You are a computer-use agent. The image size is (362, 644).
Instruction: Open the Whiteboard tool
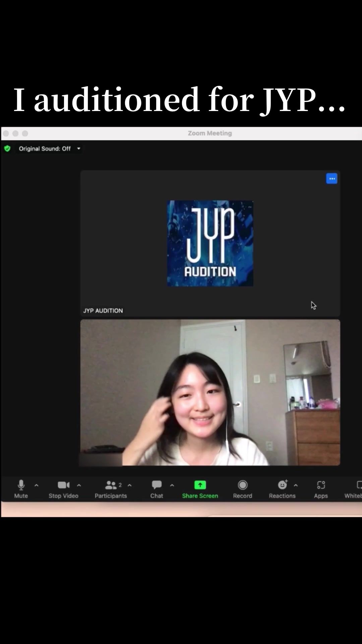pyautogui.click(x=353, y=489)
